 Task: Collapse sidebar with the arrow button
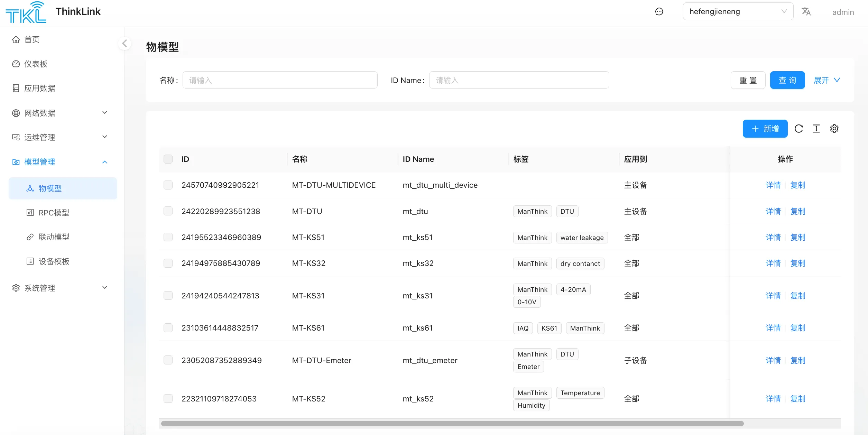pyautogui.click(x=125, y=44)
